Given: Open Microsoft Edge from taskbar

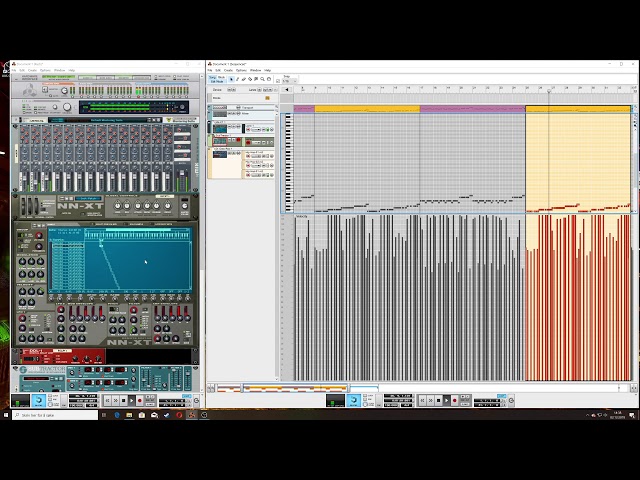Looking at the screenshot, I should point(117,415).
